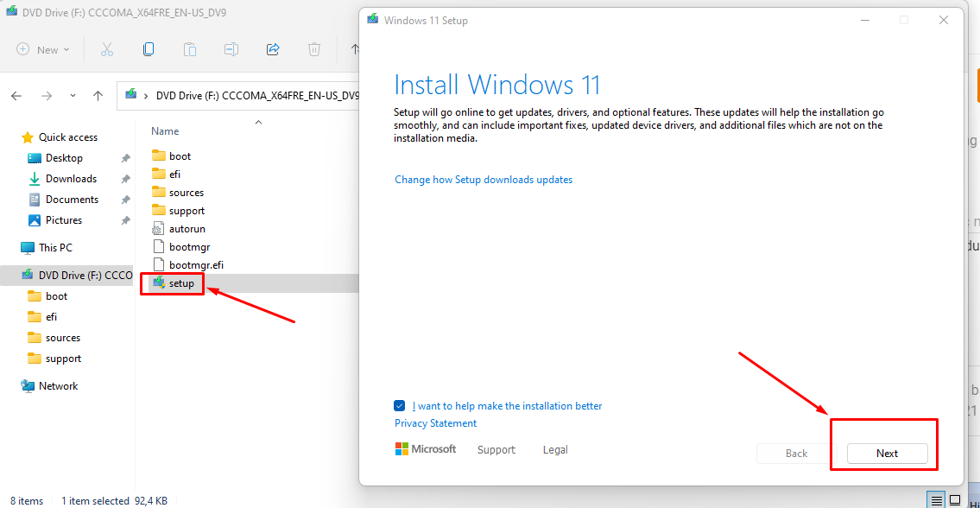Select the support folder in file list
Screen dimensions: 980x508
point(187,210)
